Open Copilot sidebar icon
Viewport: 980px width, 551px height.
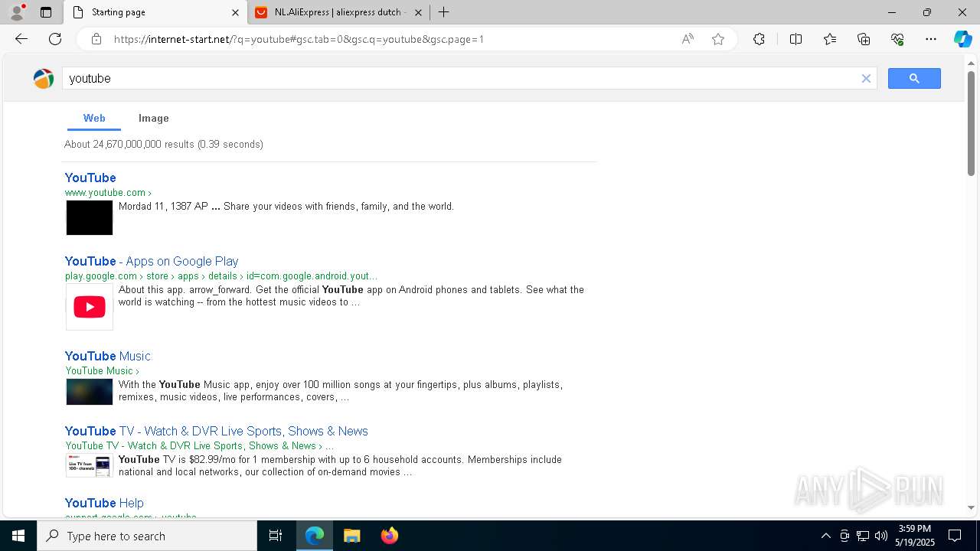tap(962, 39)
